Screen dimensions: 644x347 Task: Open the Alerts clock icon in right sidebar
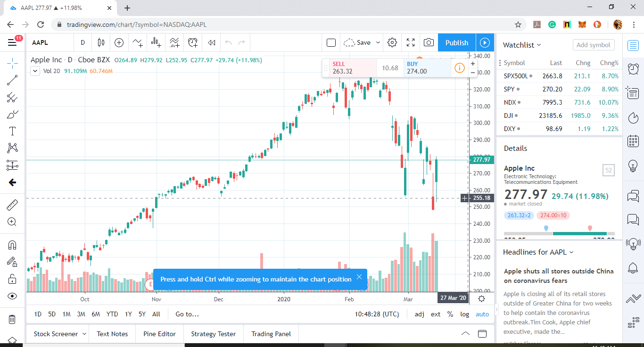(633, 69)
